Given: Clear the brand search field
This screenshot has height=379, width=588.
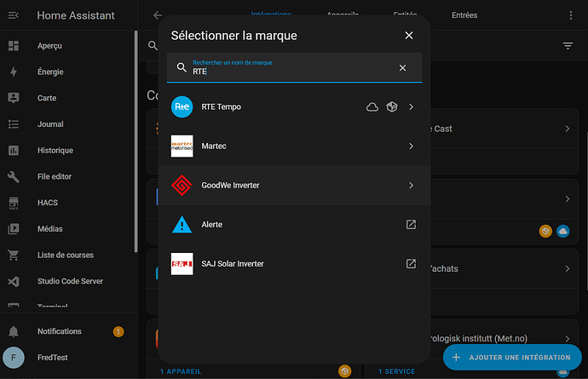Looking at the screenshot, I should pyautogui.click(x=402, y=68).
